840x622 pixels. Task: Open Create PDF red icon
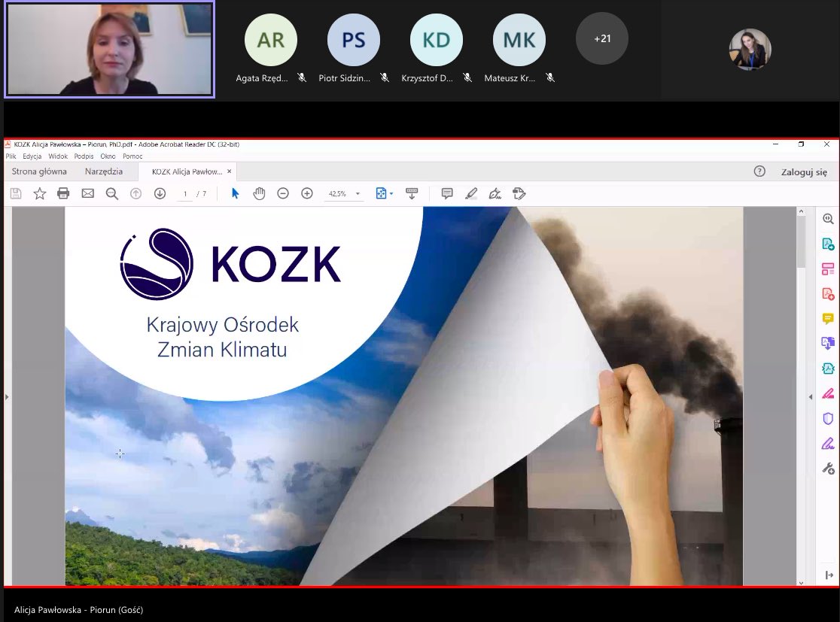[828, 294]
